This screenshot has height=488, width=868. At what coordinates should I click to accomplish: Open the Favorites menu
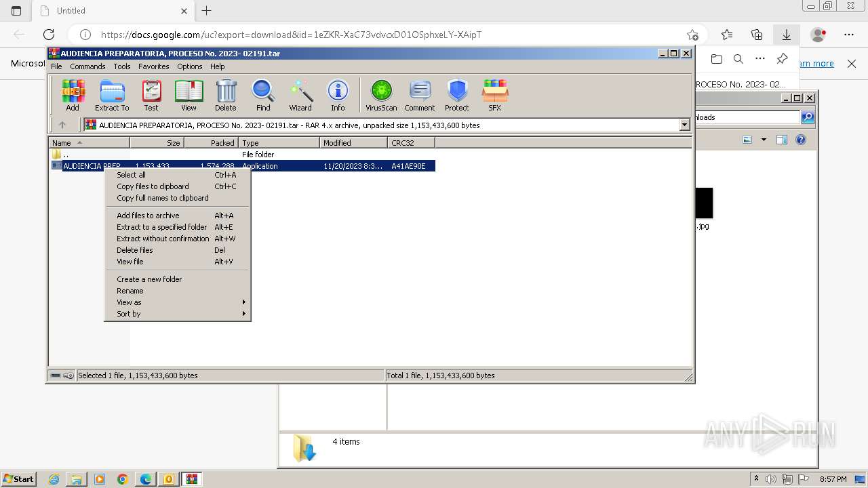[154, 66]
